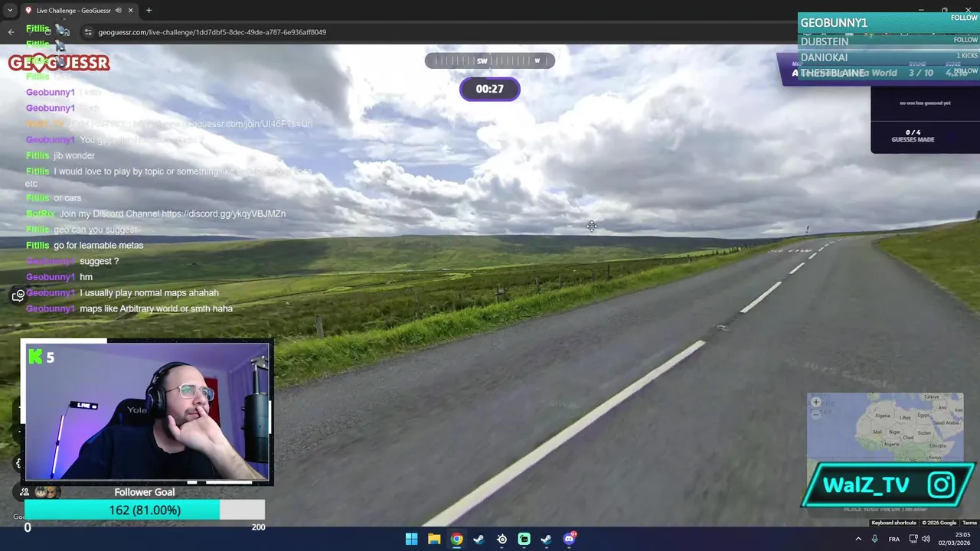Click the GeoGuessr logo
Viewport: 980px width, 551px height.
(59, 63)
